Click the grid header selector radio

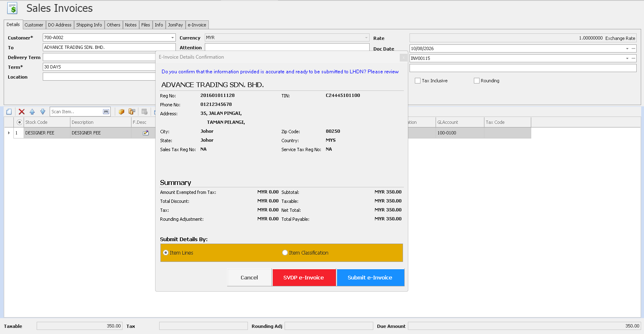pos(19,122)
